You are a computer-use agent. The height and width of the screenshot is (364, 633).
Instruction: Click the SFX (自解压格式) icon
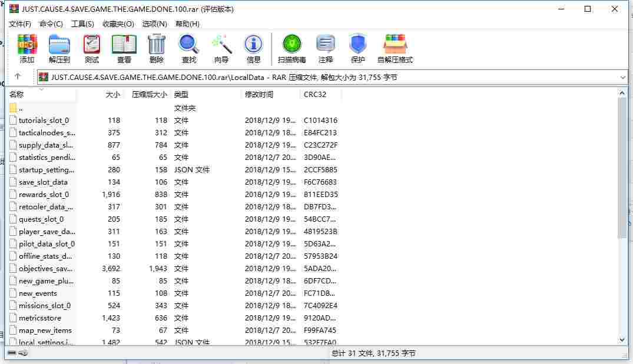tap(395, 44)
